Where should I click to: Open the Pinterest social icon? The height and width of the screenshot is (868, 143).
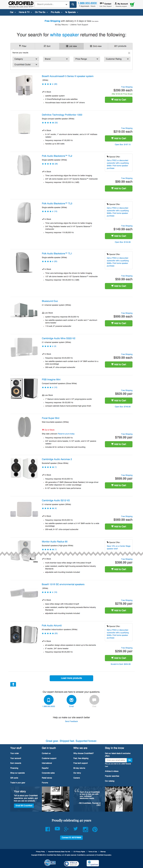tap(95, 829)
